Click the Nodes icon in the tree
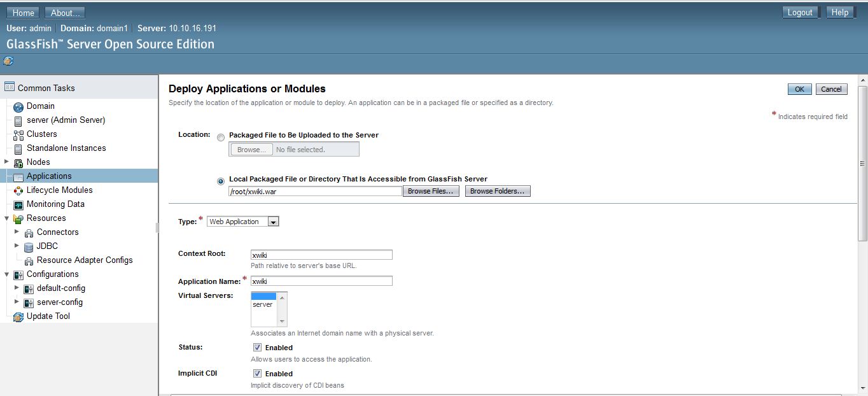The width and height of the screenshot is (868, 396). [x=18, y=162]
